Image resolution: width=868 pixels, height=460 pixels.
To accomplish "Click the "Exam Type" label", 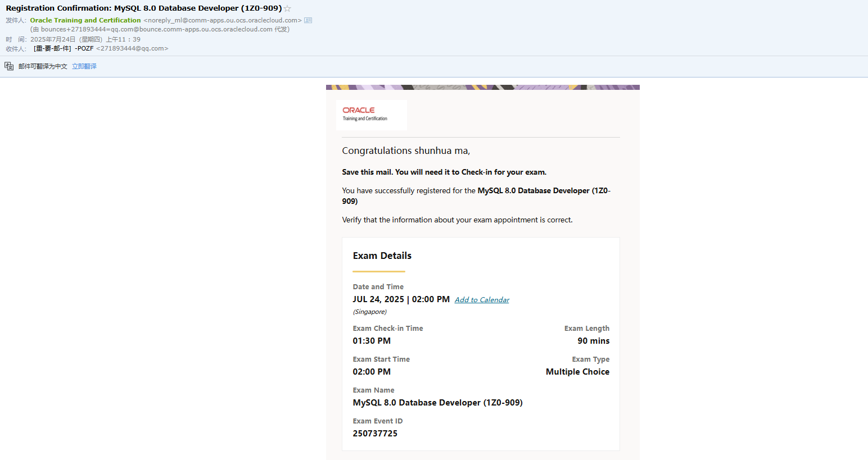I will pos(591,359).
